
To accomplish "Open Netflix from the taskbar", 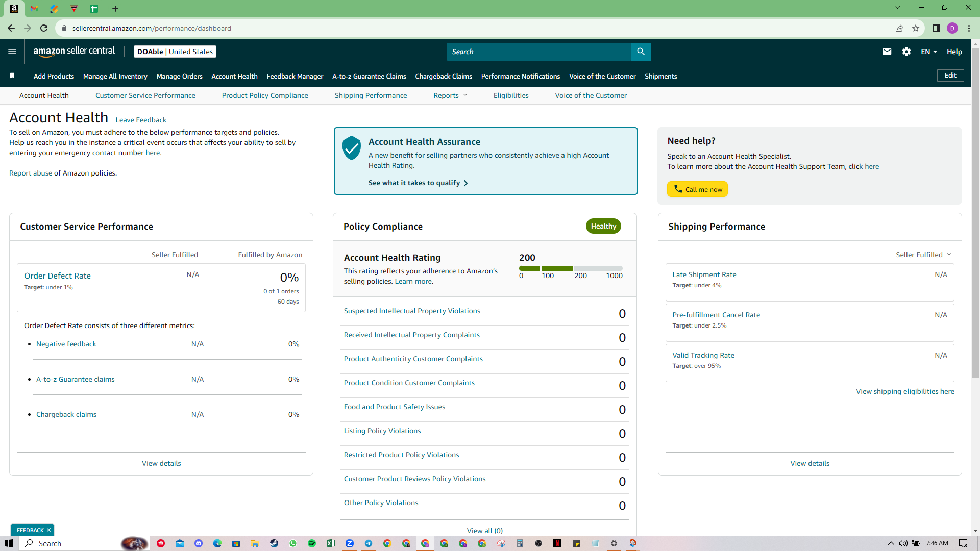I will (x=557, y=543).
